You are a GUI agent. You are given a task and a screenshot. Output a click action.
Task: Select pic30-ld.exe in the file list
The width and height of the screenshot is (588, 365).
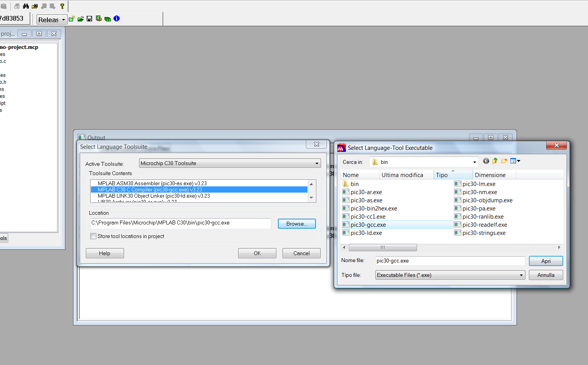(366, 233)
